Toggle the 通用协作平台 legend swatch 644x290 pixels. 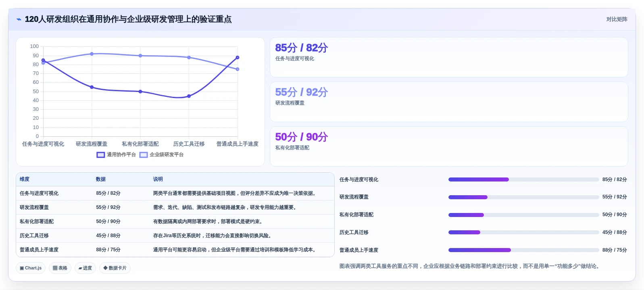pos(101,155)
